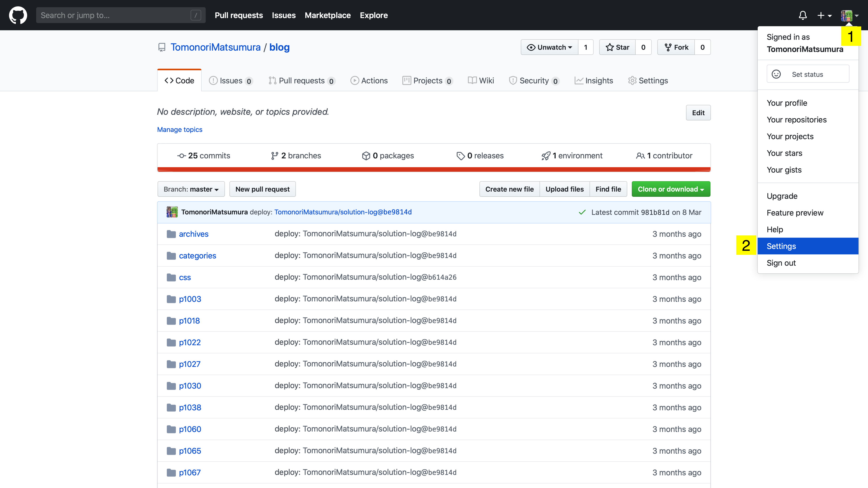
Task: Choose Settings in the user dropdown
Action: pyautogui.click(x=808, y=246)
